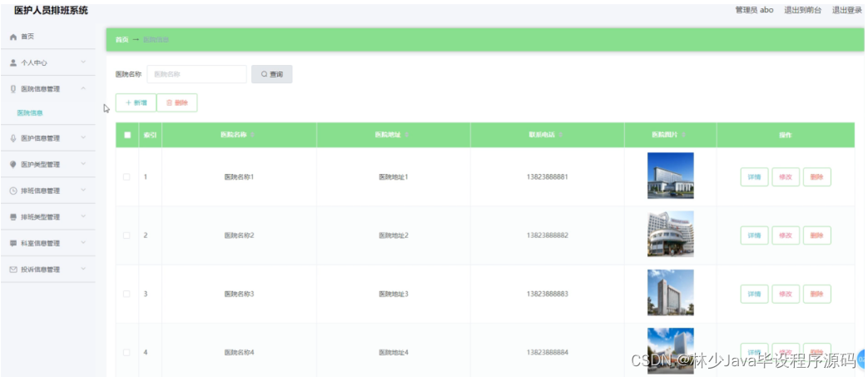Click 修改 for 医院名称1
This screenshot has height=377, width=868.
pos(786,177)
